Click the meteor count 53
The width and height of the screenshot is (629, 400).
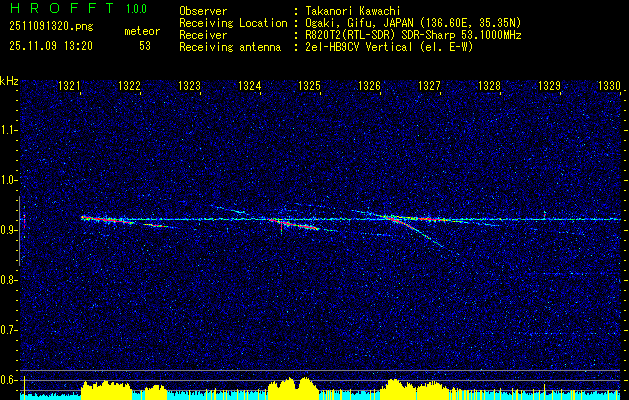(145, 46)
